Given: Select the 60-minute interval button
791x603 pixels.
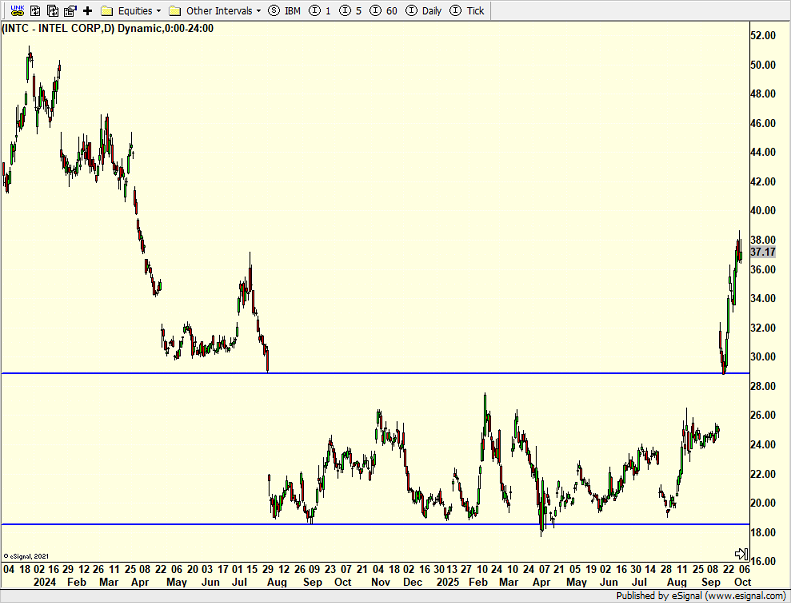Looking at the screenshot, I should [384, 10].
